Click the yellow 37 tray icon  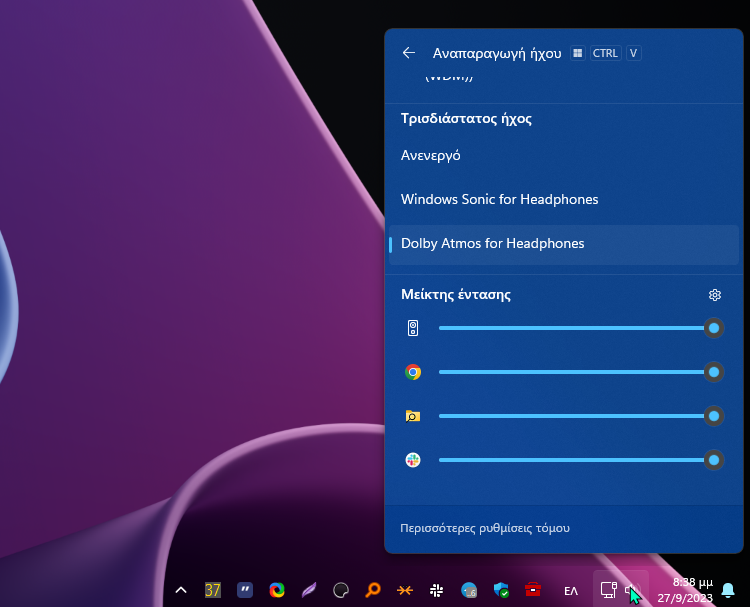[x=213, y=590]
